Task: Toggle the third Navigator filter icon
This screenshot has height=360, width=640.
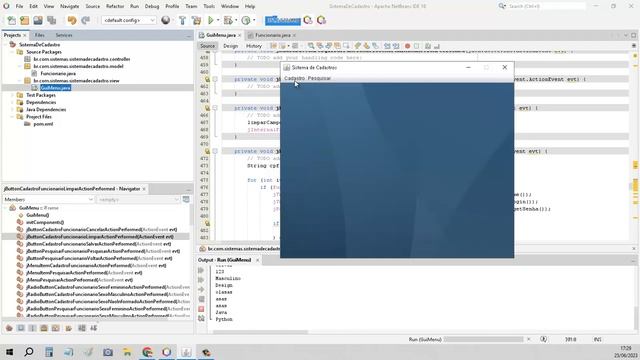Action: pos(32,328)
